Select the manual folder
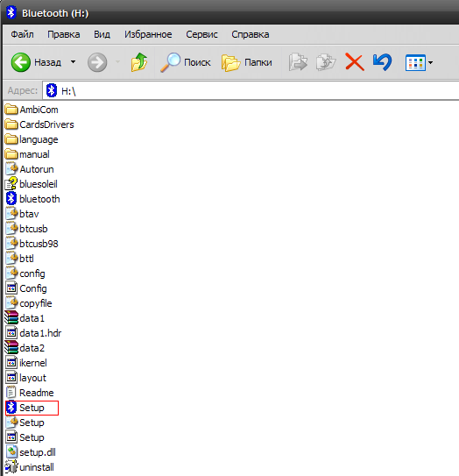459x476 pixels. point(27,154)
